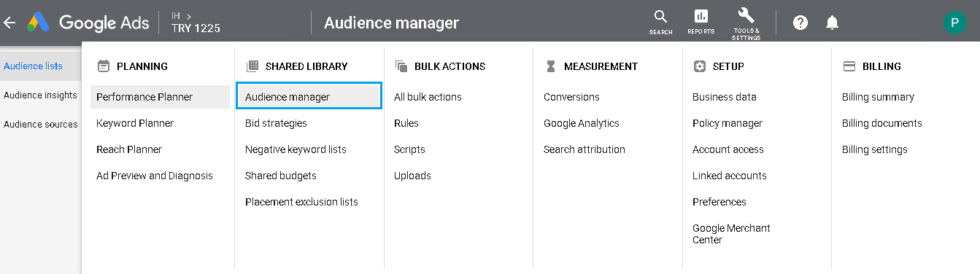Screen dimensions: 980x274
Task: Open Google Analytics link
Action: [582, 123]
